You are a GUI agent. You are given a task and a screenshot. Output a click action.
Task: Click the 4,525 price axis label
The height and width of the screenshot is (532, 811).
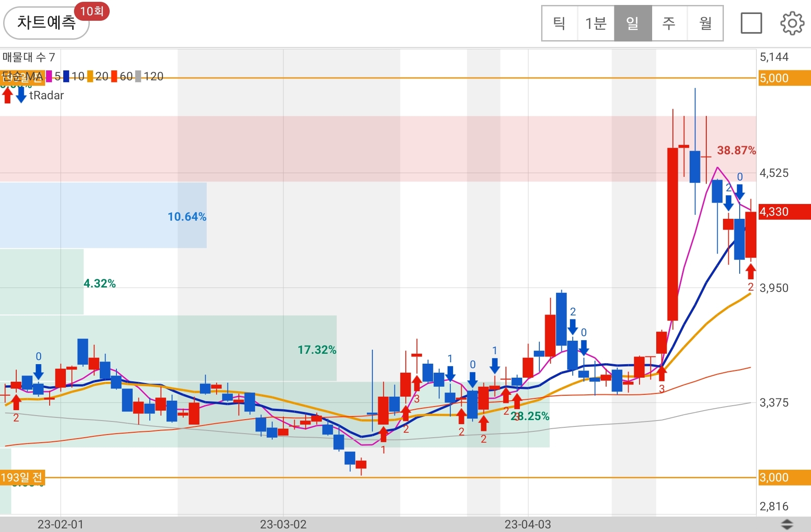[x=774, y=173]
